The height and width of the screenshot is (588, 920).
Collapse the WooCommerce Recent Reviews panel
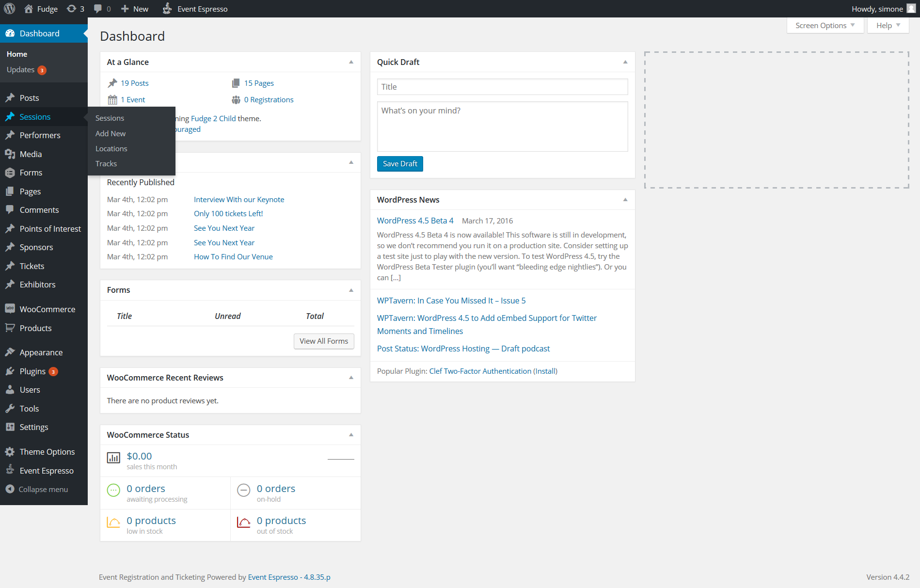pyautogui.click(x=351, y=378)
